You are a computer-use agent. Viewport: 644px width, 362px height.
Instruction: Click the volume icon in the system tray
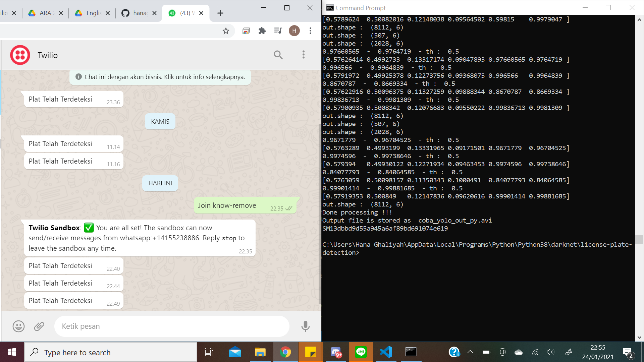[x=550, y=352]
